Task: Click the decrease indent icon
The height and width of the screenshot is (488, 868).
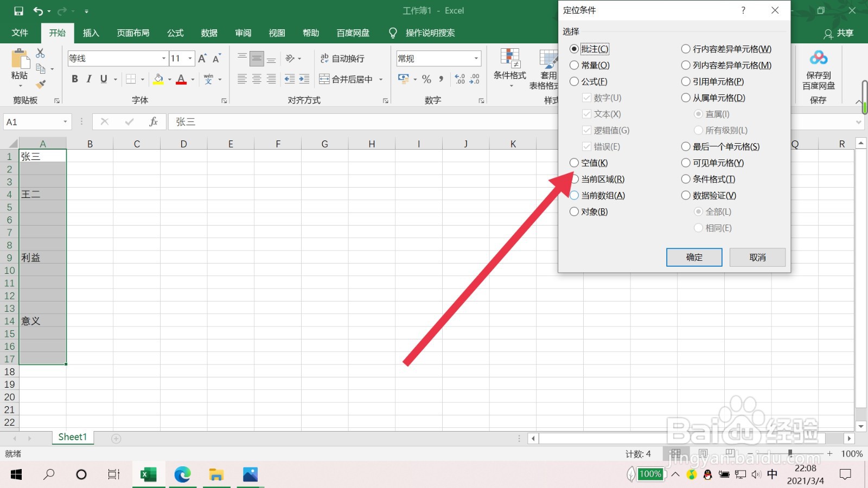Action: [x=290, y=79]
